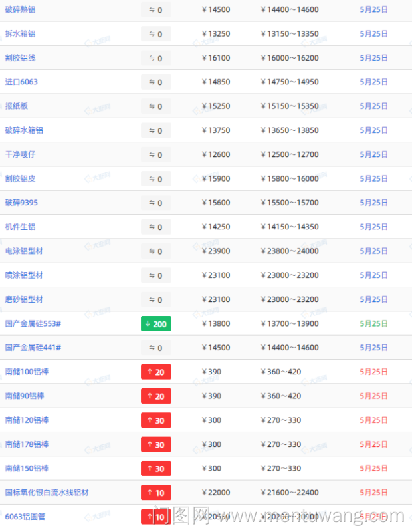Screen dimensions: 412x532
Task: Select the 机件生铝 row link
Action: pyautogui.click(x=20, y=227)
